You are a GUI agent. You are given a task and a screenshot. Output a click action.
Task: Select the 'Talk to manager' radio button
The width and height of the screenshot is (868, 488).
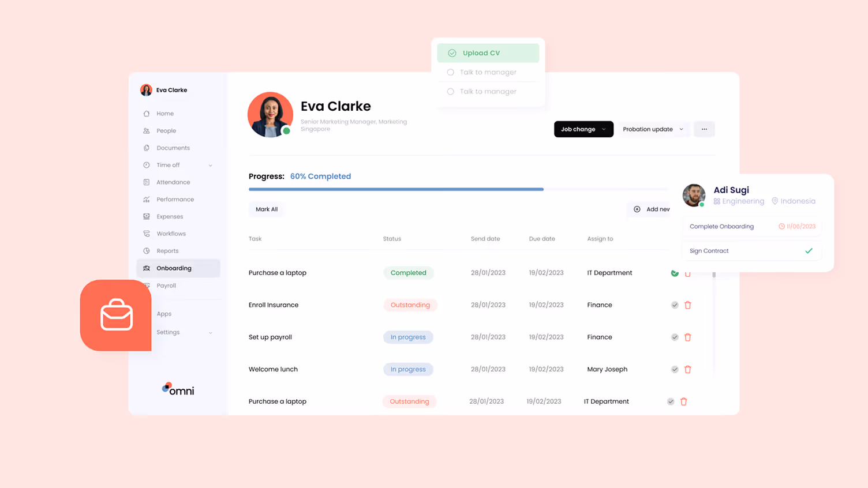pos(452,72)
